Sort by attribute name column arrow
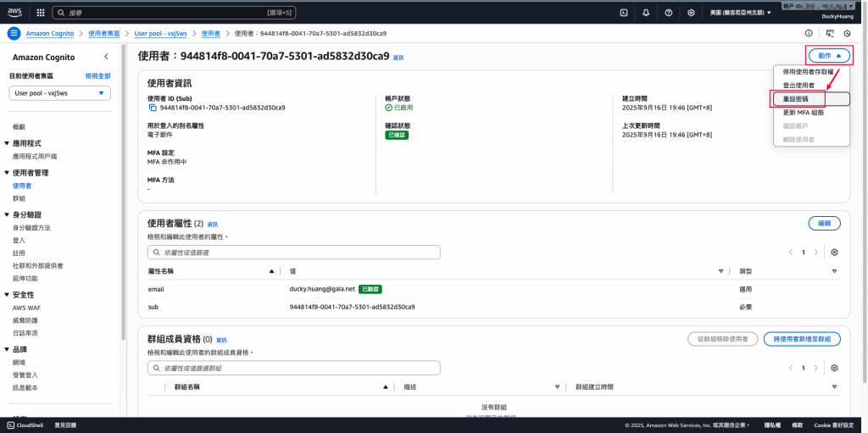 pos(271,271)
